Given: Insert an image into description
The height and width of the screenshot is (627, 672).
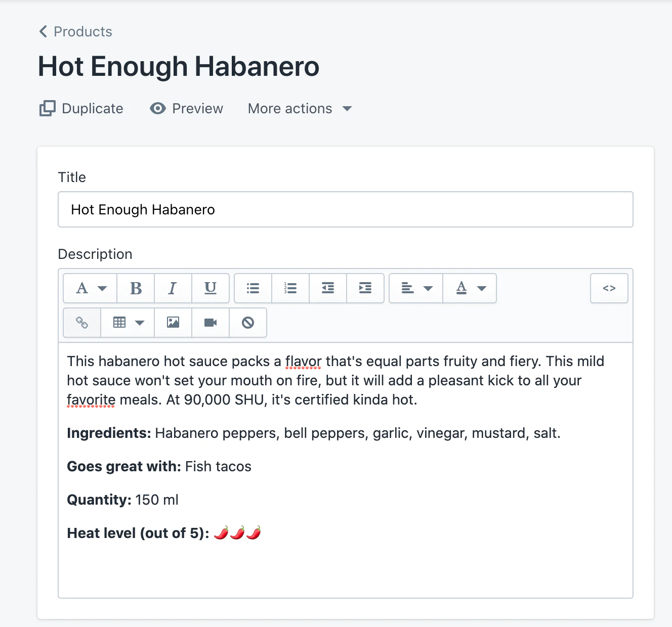Looking at the screenshot, I should tap(173, 323).
